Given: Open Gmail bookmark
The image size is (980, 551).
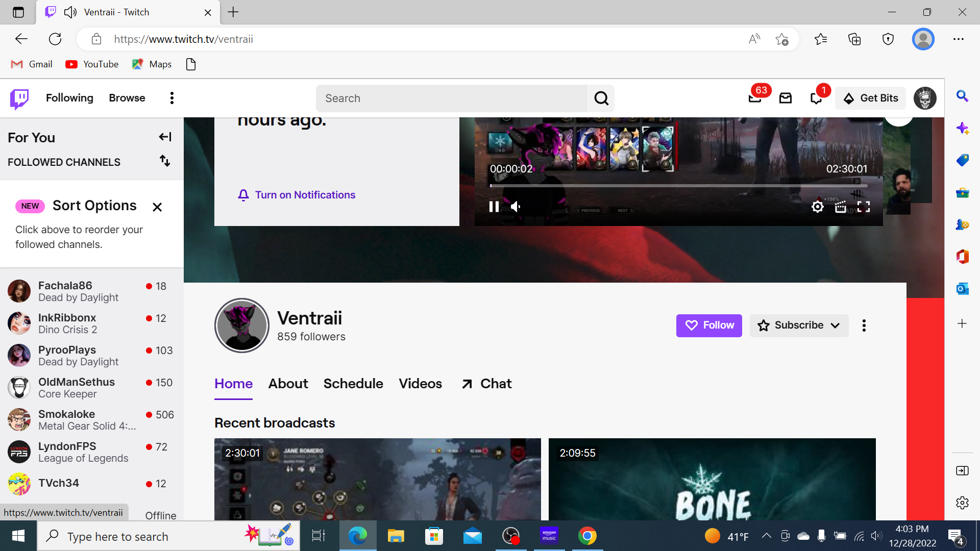Looking at the screenshot, I should pos(32,64).
